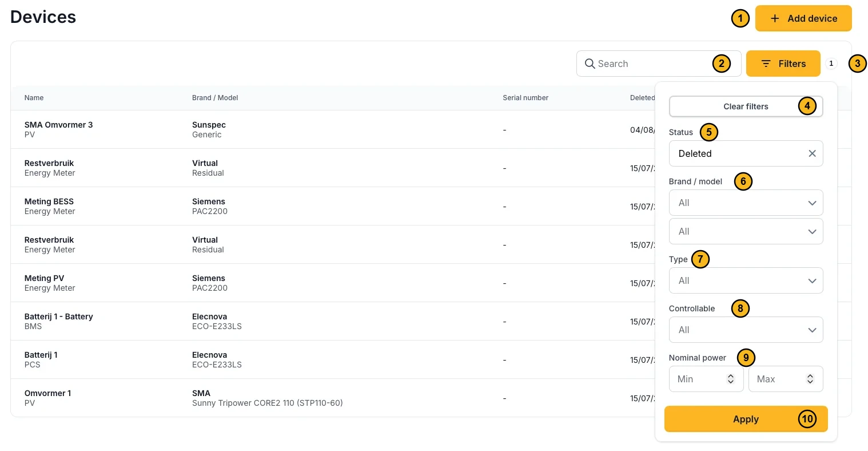Image resolution: width=868 pixels, height=451 pixels.
Task: Click the Sunspec brand cell
Action: (x=209, y=125)
